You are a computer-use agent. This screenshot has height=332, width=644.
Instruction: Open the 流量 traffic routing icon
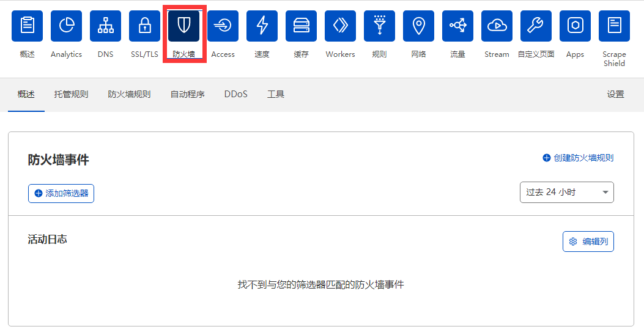tap(457, 26)
